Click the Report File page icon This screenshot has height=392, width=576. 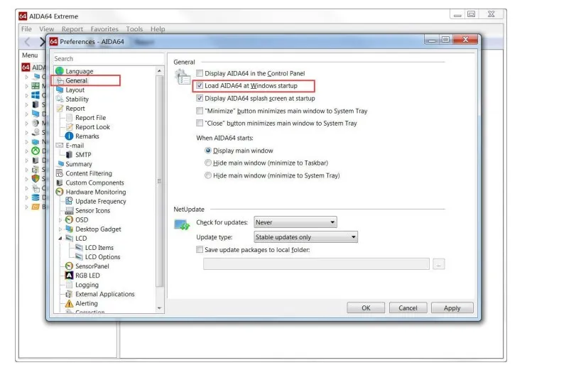pyautogui.click(x=69, y=118)
